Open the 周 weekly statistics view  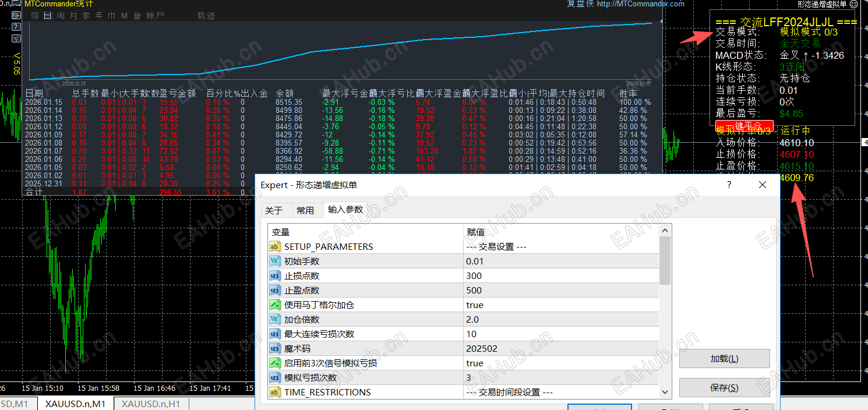[61, 16]
